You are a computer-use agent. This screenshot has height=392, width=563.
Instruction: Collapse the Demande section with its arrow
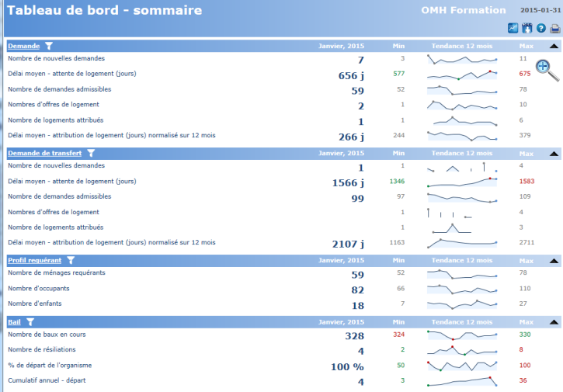553,47
